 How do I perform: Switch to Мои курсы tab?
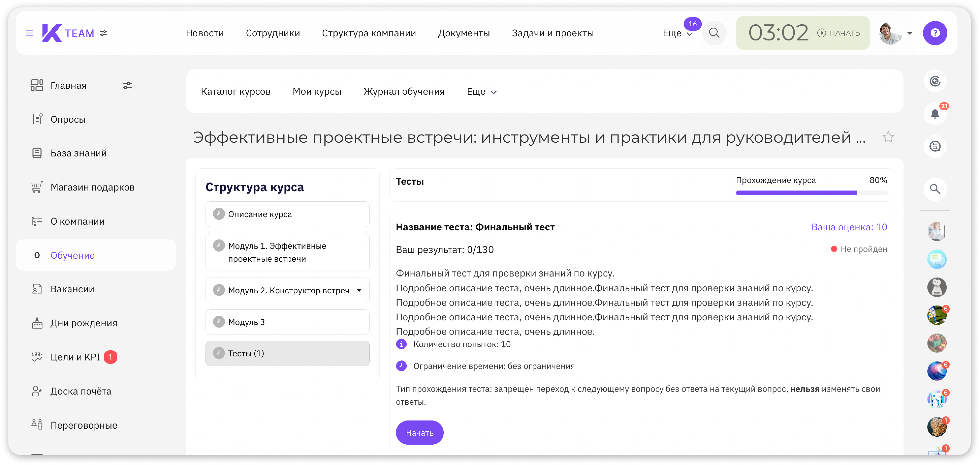click(317, 91)
